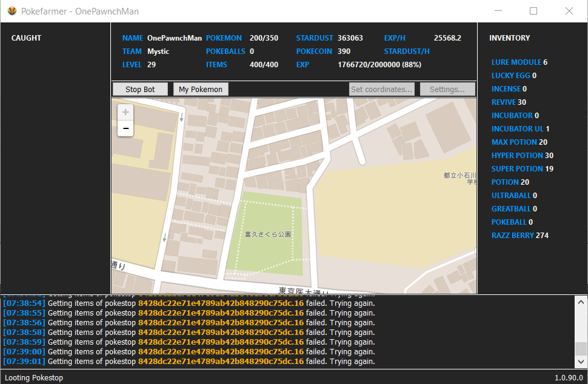Viewport: 588px width, 384px height.
Task: Click the 都立小石川 school label on map
Action: coord(460,178)
